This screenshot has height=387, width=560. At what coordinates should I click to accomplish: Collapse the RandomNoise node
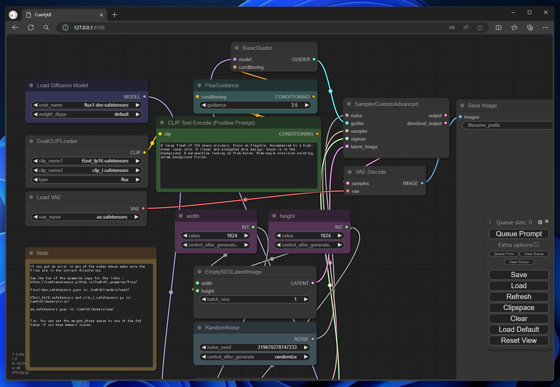199,327
